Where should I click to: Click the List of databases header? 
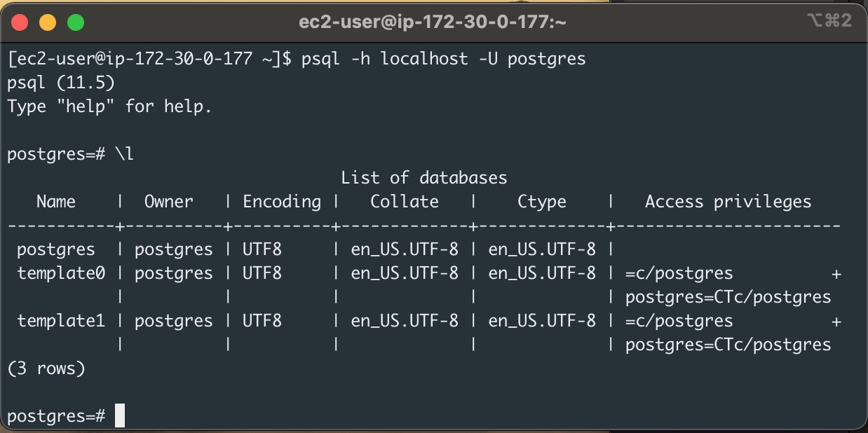click(x=423, y=177)
